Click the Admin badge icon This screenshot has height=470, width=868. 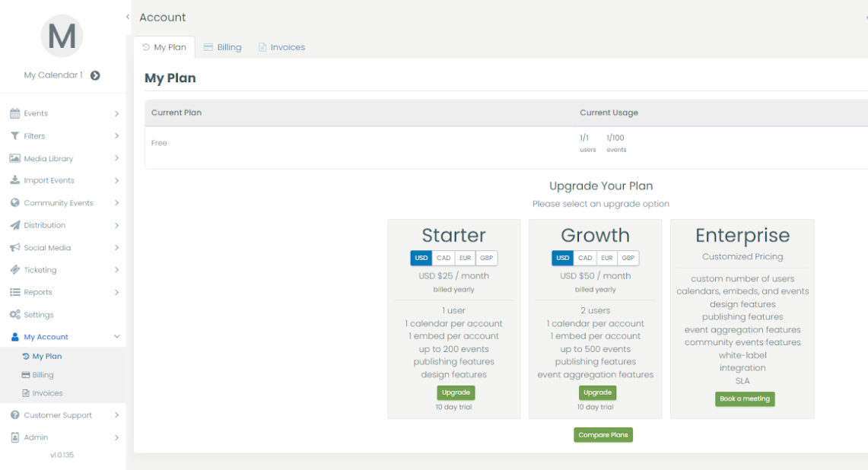pos(15,437)
